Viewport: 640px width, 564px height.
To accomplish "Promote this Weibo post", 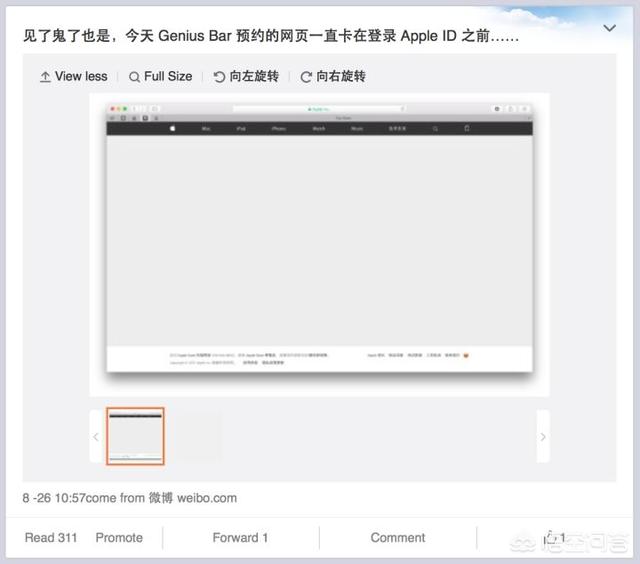I will click(x=119, y=537).
